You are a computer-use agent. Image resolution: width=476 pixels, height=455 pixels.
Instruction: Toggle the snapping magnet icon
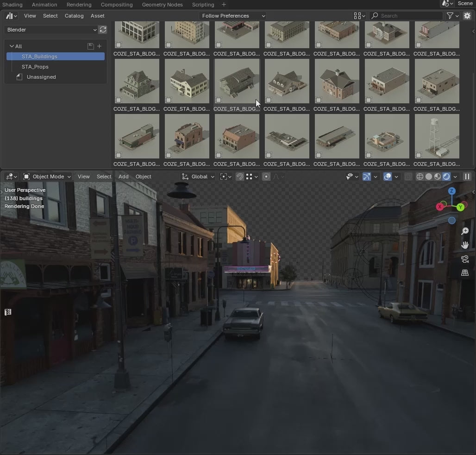(240, 177)
